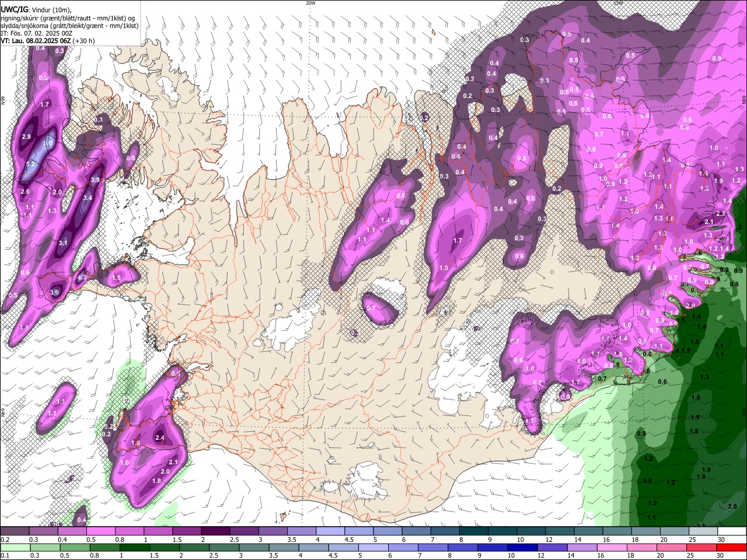
Task: Click the dusky mauve swatch starting at 0.2
Action: (x=15, y=531)
